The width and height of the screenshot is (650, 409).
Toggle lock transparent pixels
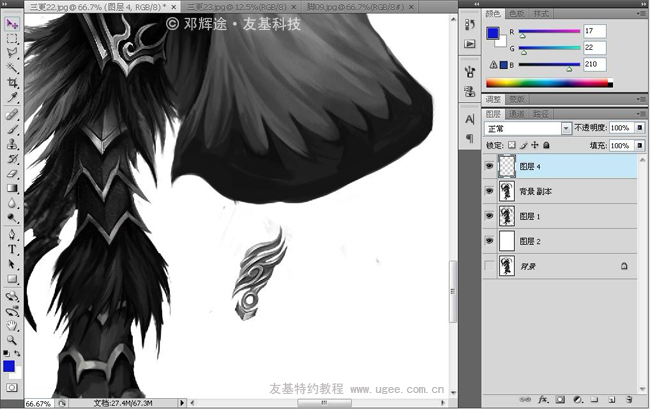tap(512, 145)
